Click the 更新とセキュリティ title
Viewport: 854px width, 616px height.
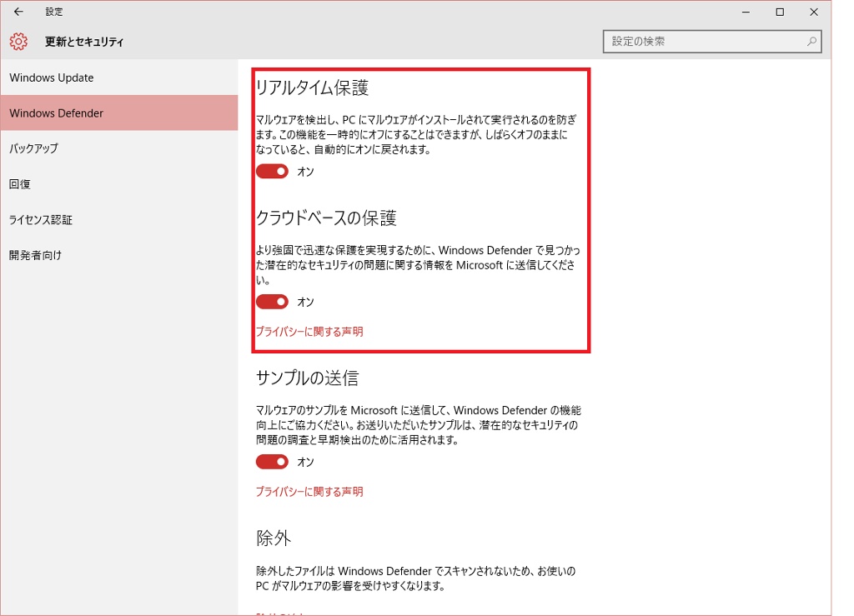tap(84, 42)
